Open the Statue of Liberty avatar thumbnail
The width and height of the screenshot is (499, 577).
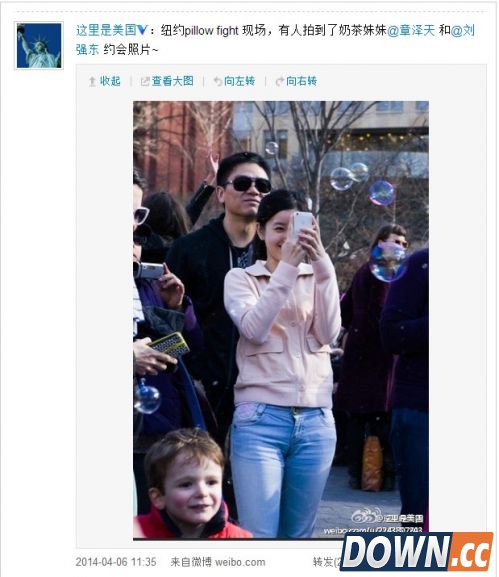[x=39, y=46]
